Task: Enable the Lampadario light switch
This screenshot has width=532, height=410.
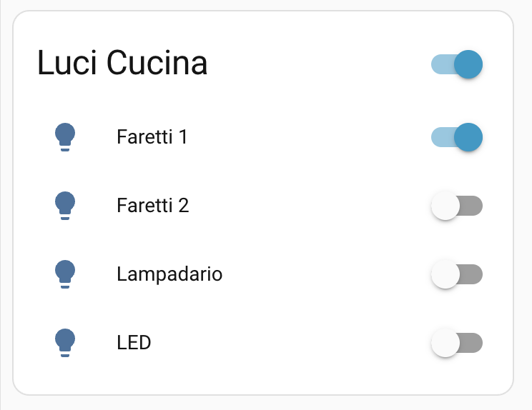Action: 457,274
